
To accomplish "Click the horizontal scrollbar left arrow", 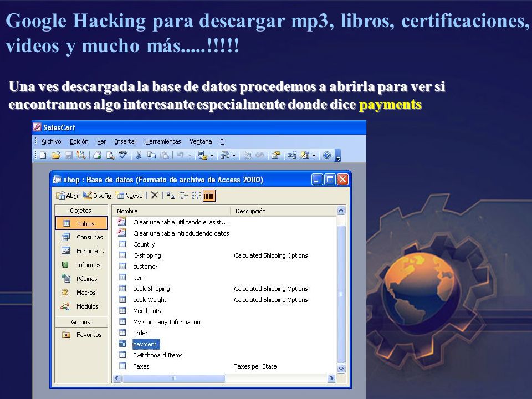I will pos(117,378).
